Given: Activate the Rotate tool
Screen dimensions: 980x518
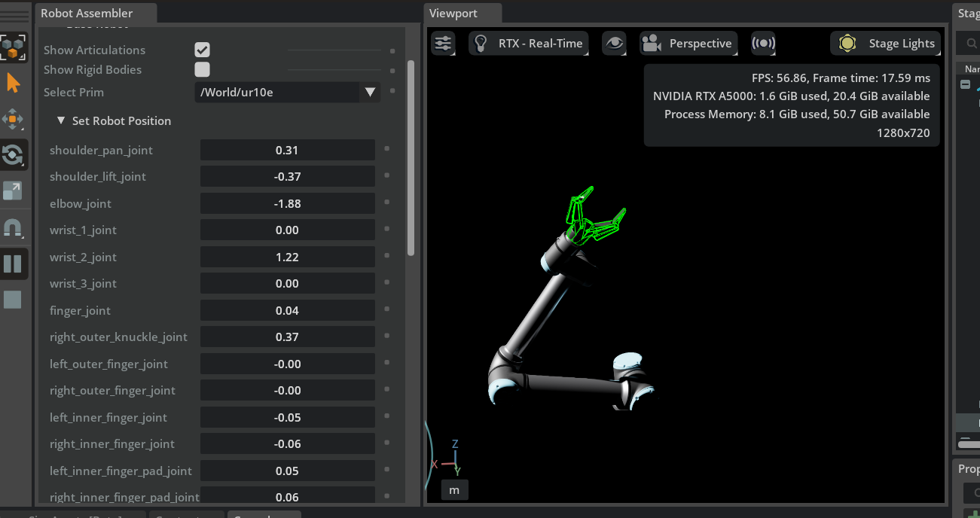Looking at the screenshot, I should (14, 155).
